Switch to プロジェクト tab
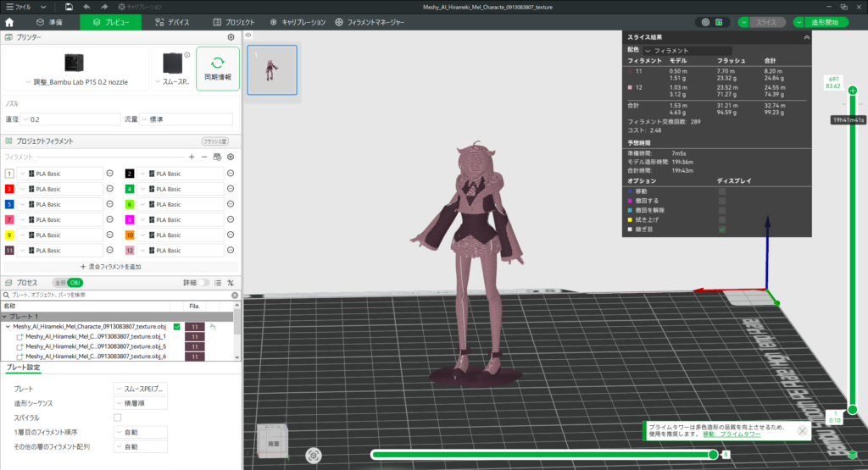The width and height of the screenshot is (868, 470). [234, 22]
